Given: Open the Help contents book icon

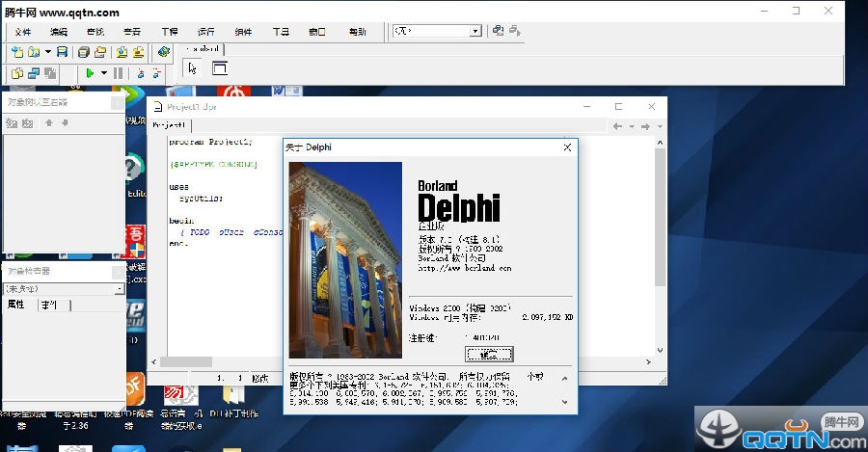Looking at the screenshot, I should click(163, 52).
